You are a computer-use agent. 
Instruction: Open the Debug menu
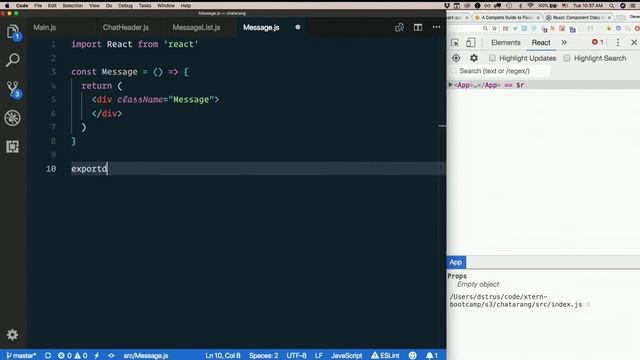125,5
